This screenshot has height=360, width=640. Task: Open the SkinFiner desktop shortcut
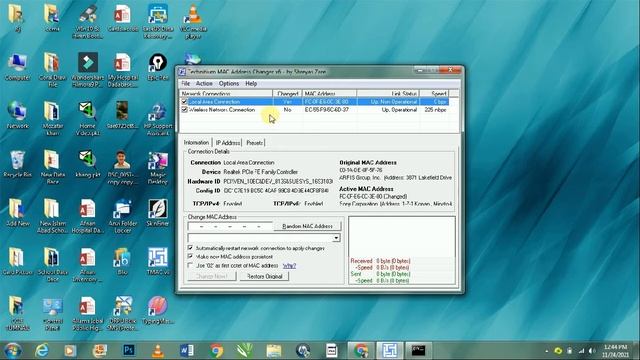coord(158,212)
